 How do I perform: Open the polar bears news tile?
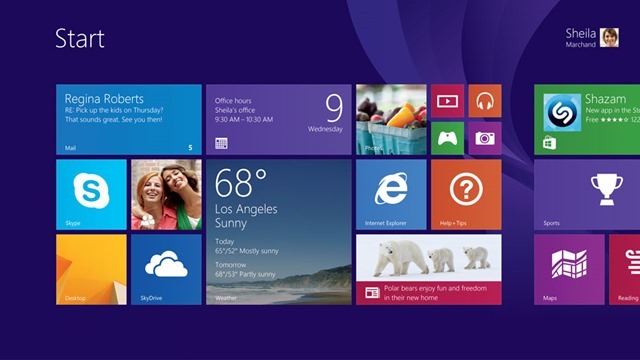coord(429,269)
